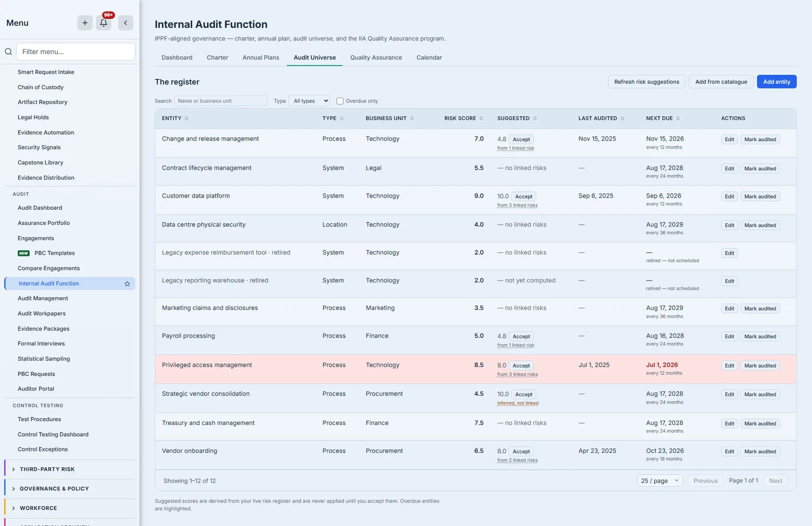This screenshot has width=812, height=526.
Task: Enable the Overdue only checkbox
Action: [340, 101]
